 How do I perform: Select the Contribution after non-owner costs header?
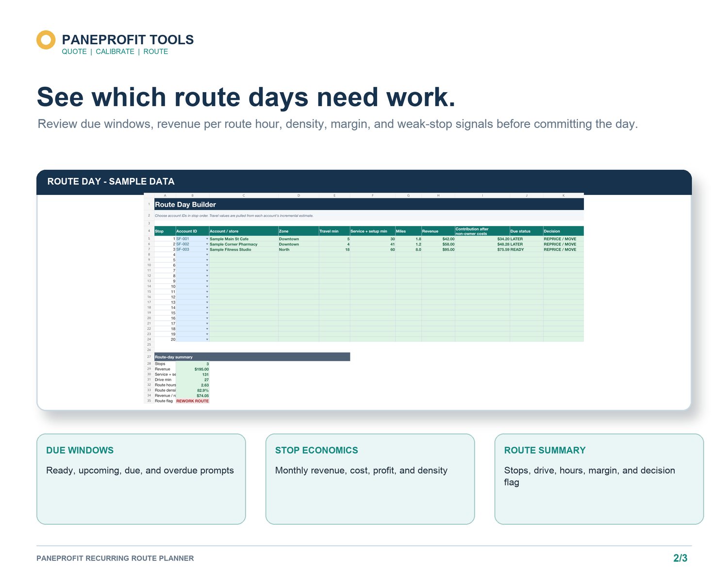(482, 231)
